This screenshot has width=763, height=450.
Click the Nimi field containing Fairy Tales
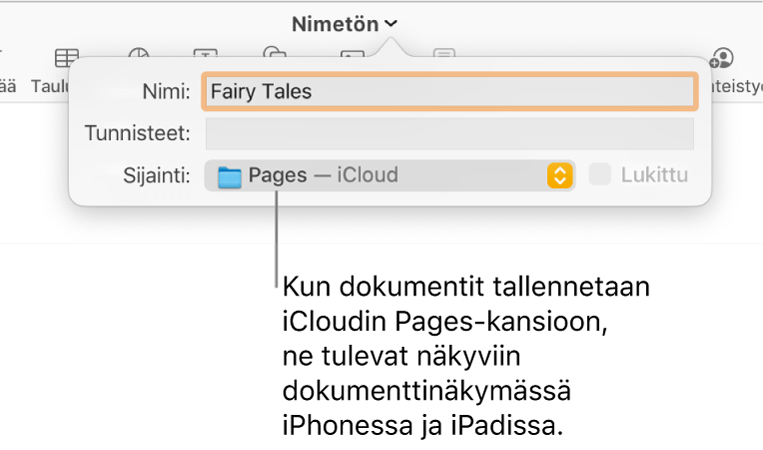pos(450,91)
